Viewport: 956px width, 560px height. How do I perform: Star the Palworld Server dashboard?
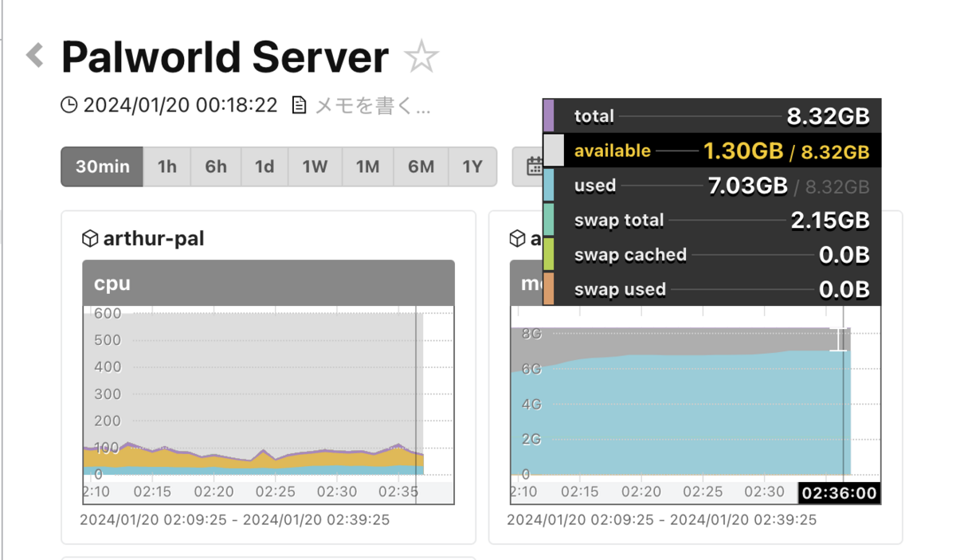click(x=421, y=58)
